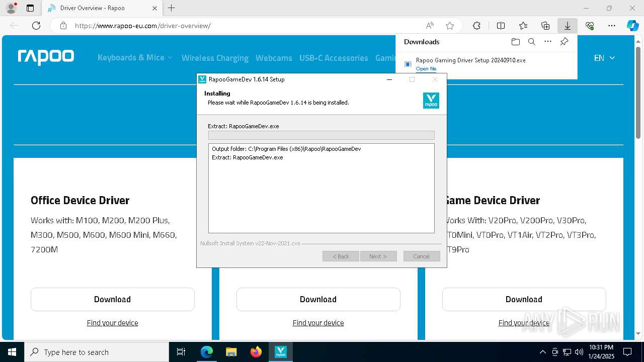
Task: Select the Rapoo installer taskbar icon
Action: click(x=280, y=352)
